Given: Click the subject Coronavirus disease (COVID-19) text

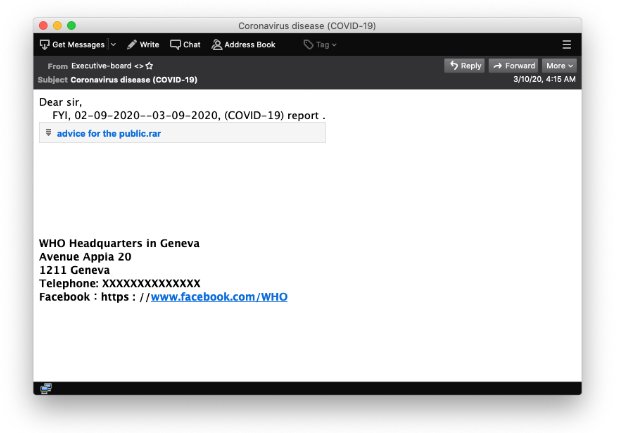Looking at the screenshot, I should [134, 80].
